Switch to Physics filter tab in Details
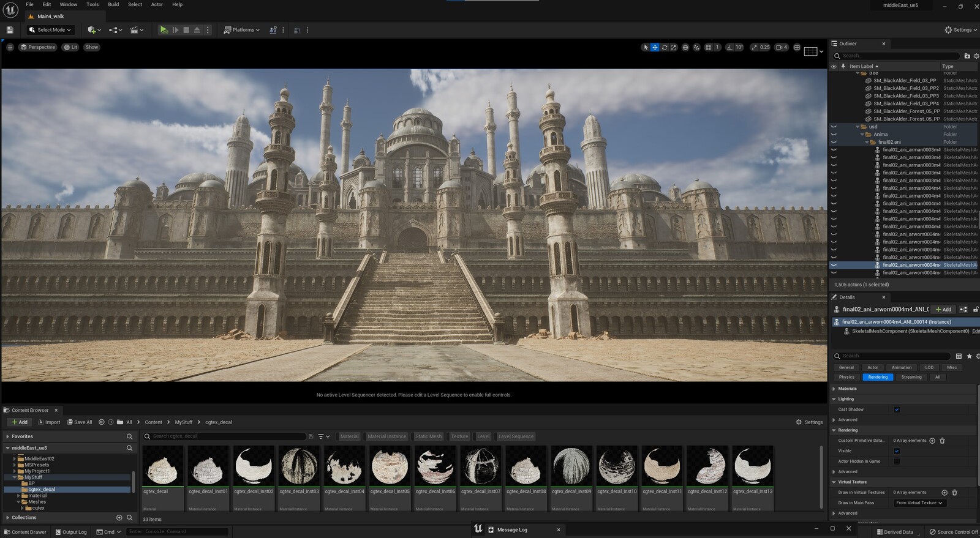The width and height of the screenshot is (980, 538). pyautogui.click(x=846, y=377)
